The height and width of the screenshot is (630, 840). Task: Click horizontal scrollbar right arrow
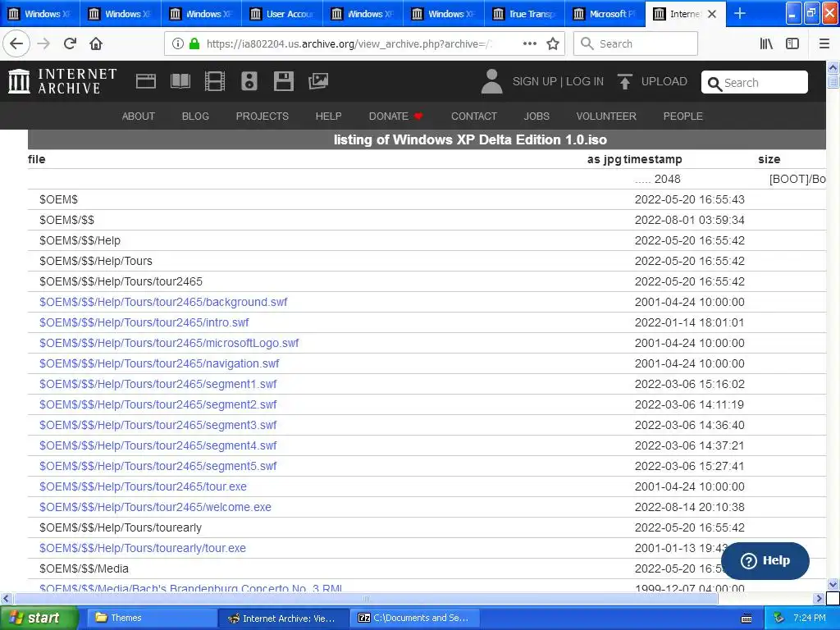point(819,598)
